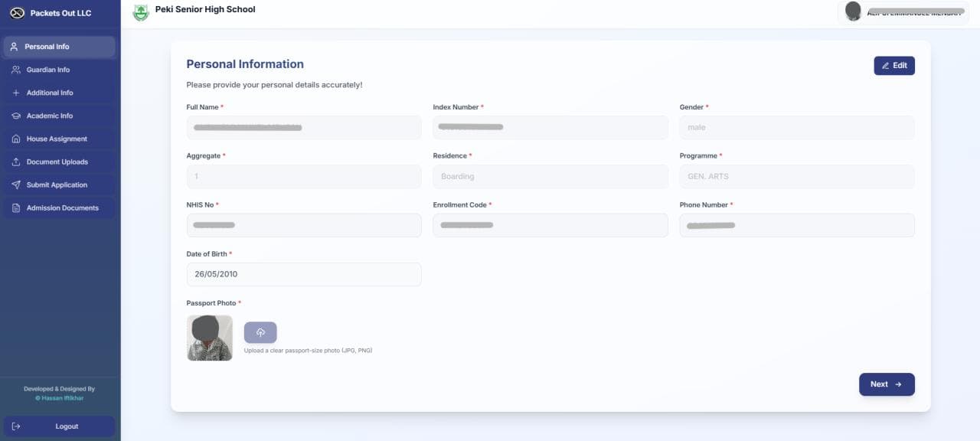Click the Additional Info plus icon
980x441 pixels.
tap(16, 93)
